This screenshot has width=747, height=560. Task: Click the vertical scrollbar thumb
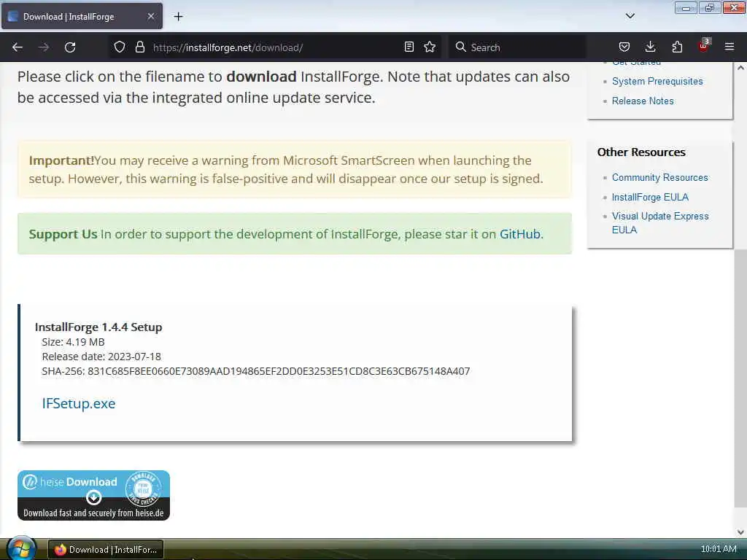740,378
